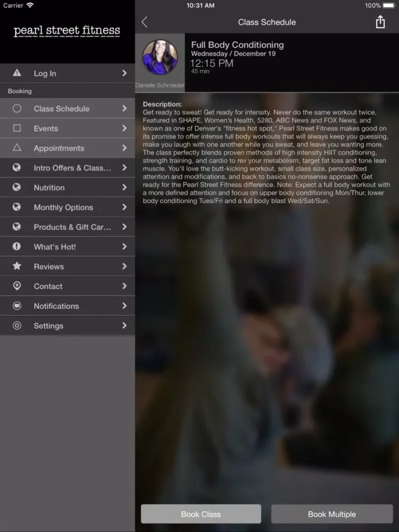The height and width of the screenshot is (532, 399).
Task: Expand the Monthly Options chevron
Action: point(124,207)
